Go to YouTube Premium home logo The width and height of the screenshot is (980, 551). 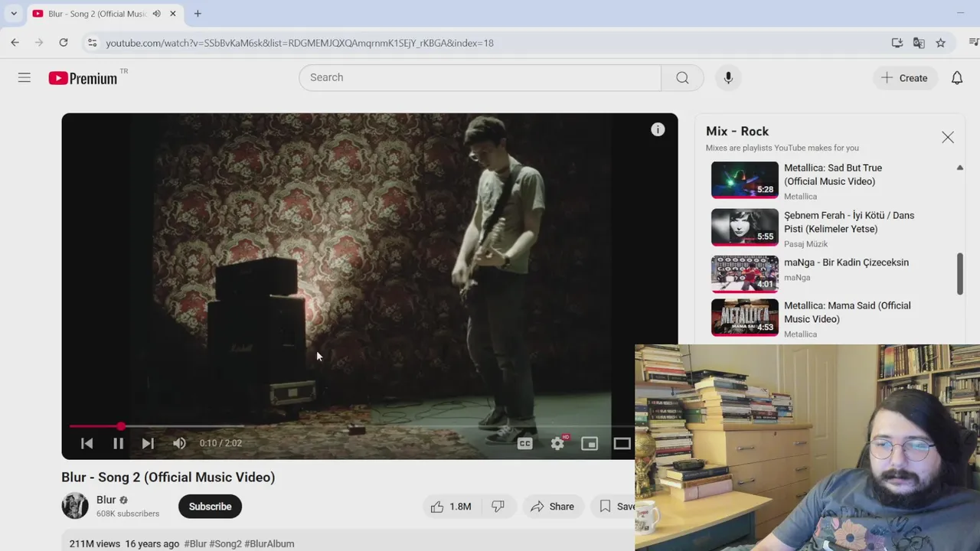point(83,78)
